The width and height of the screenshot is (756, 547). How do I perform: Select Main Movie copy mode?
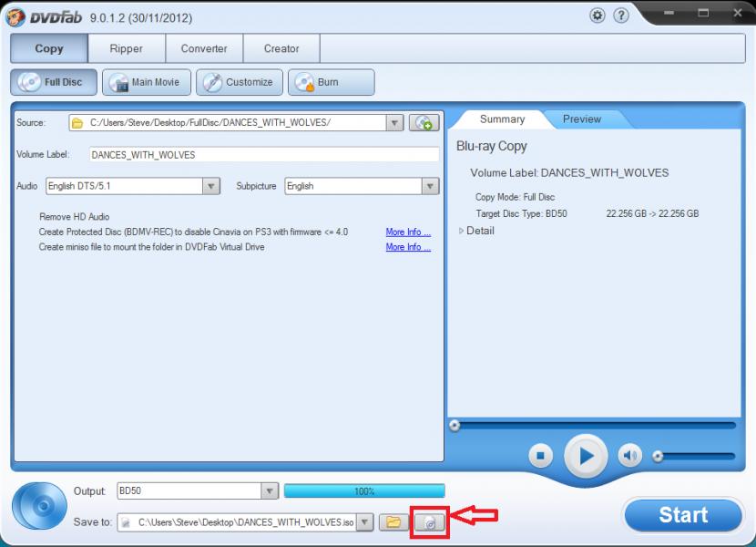pos(147,82)
